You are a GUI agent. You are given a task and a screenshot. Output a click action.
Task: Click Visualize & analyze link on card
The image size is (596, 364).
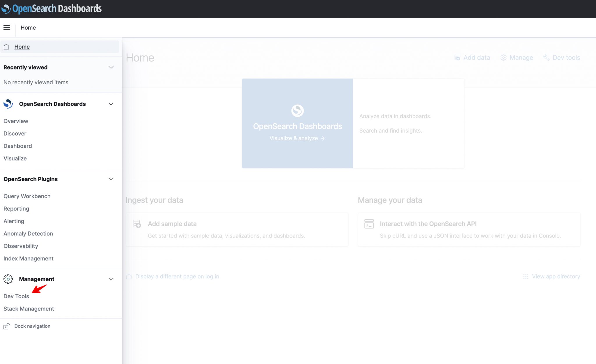click(294, 138)
